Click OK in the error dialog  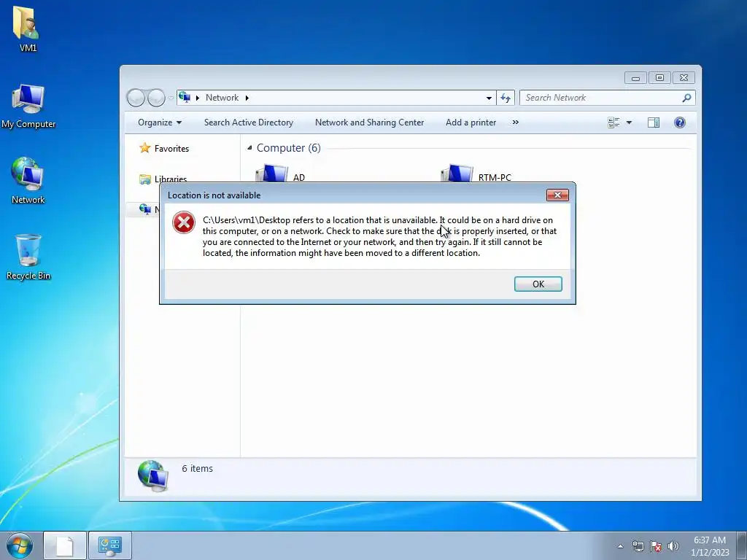(x=538, y=284)
